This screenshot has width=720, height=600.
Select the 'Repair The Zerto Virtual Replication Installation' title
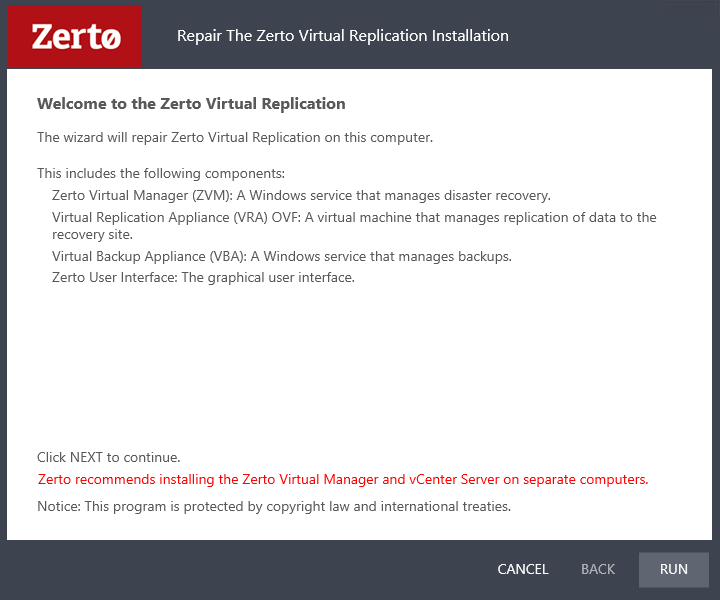click(x=343, y=36)
